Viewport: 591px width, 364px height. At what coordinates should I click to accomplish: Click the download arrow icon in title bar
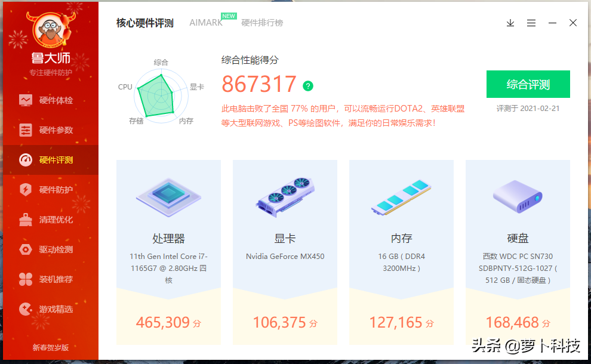pyautogui.click(x=510, y=23)
